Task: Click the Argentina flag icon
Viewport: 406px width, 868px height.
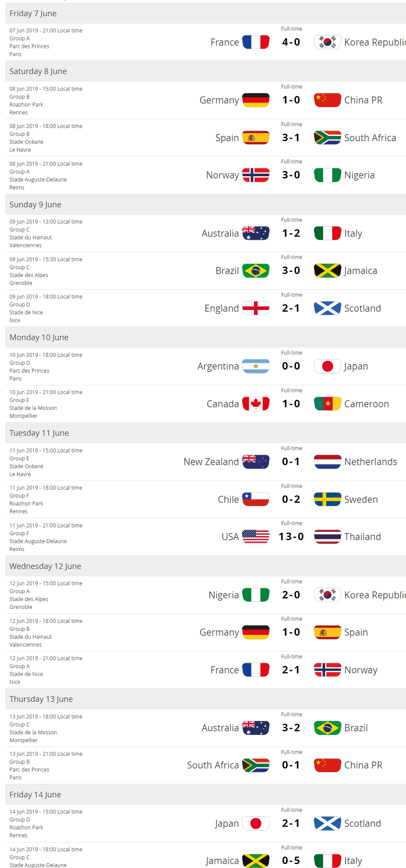Action: point(256,366)
